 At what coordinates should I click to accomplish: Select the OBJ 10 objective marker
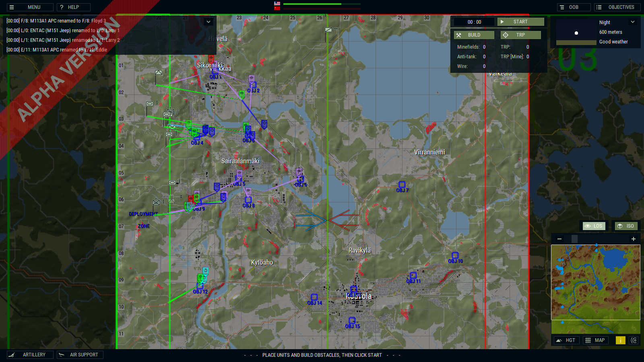pyautogui.click(x=455, y=255)
